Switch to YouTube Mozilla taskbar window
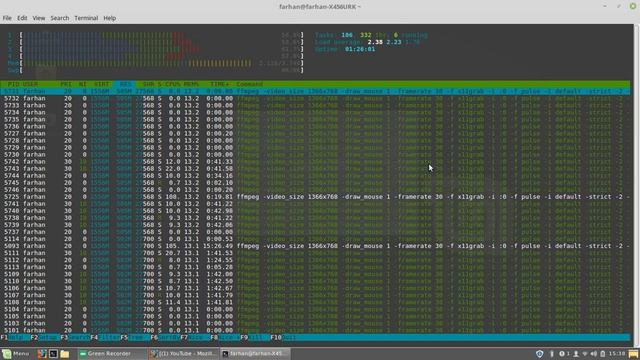Image resolution: width=640 pixels, height=360 pixels. 183,353
